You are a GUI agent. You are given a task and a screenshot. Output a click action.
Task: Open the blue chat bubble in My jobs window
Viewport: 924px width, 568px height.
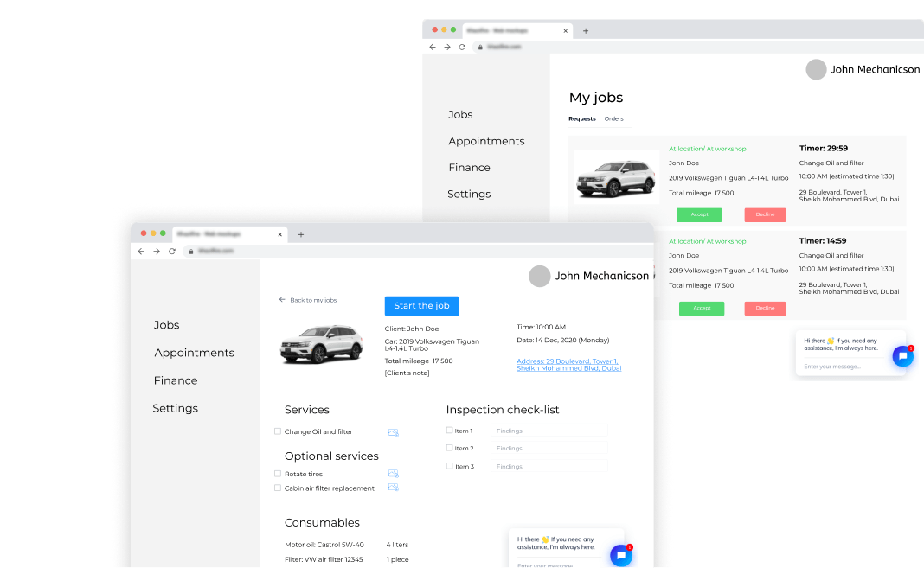(x=902, y=356)
